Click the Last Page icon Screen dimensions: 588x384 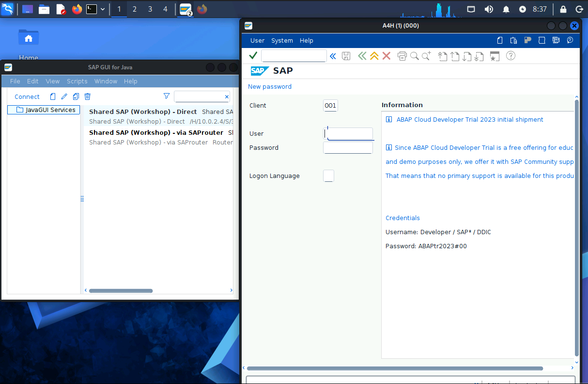click(479, 56)
